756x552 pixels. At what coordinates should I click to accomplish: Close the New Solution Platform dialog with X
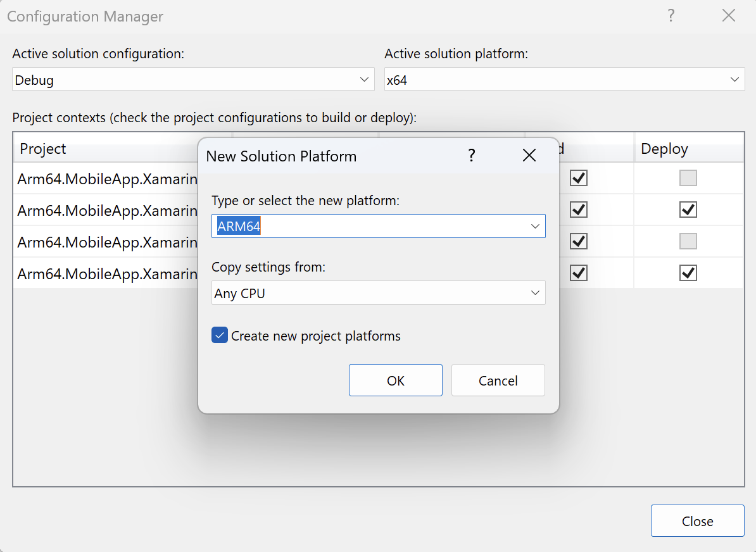pos(529,156)
